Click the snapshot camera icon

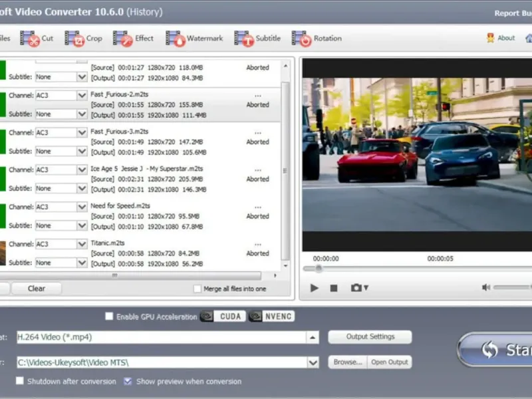[357, 288]
